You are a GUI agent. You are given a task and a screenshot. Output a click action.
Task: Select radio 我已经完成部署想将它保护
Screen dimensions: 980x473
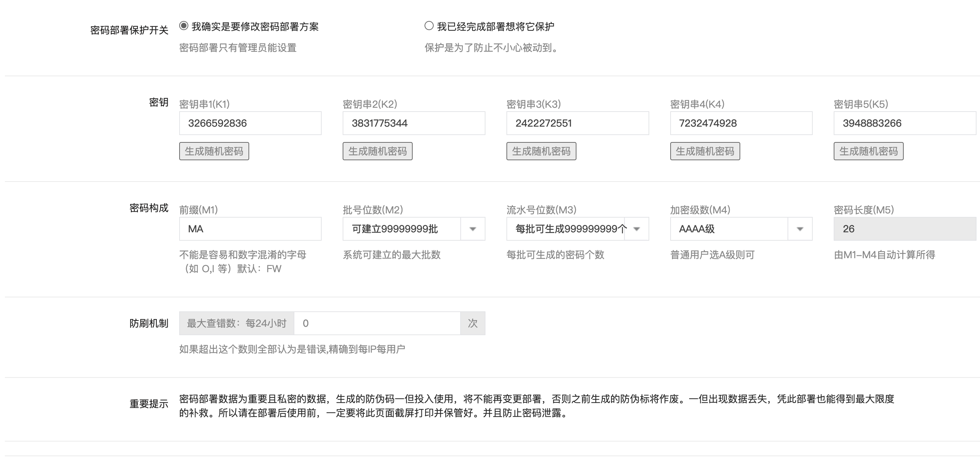pos(429,26)
